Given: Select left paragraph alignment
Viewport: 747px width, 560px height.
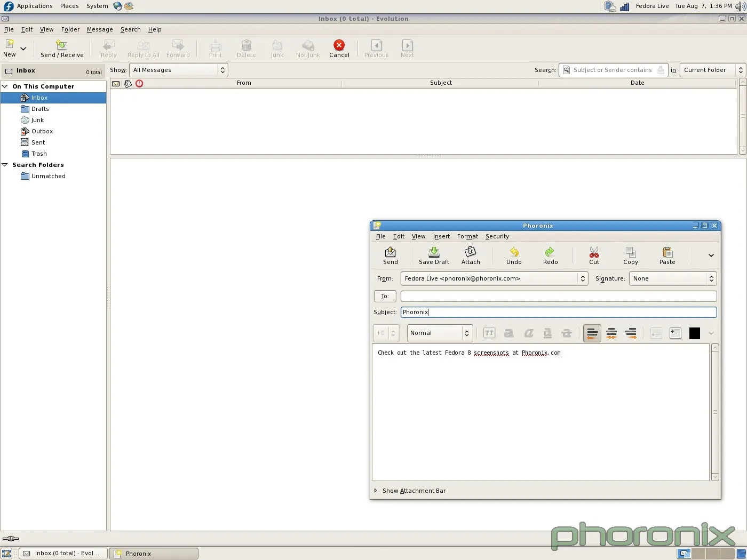Looking at the screenshot, I should (592, 333).
